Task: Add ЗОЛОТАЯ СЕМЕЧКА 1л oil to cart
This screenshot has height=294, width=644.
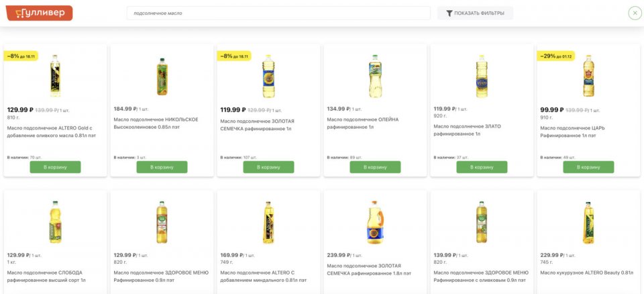Action: 268,167
